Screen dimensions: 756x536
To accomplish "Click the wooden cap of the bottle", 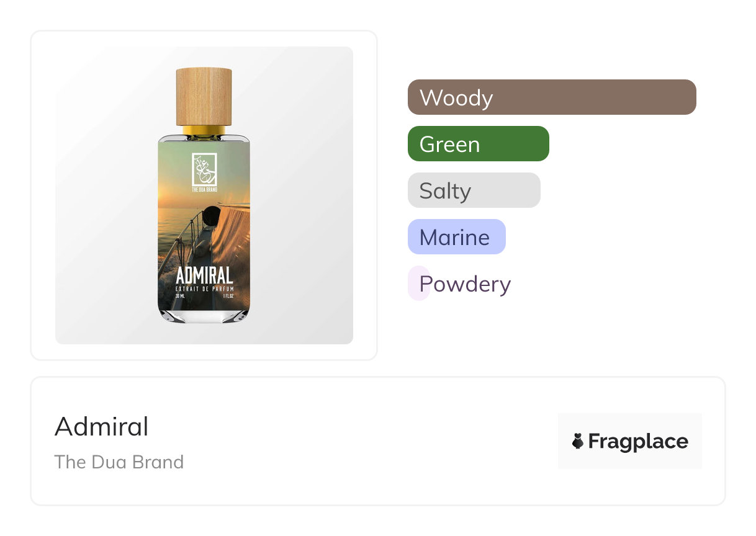I will (x=204, y=96).
